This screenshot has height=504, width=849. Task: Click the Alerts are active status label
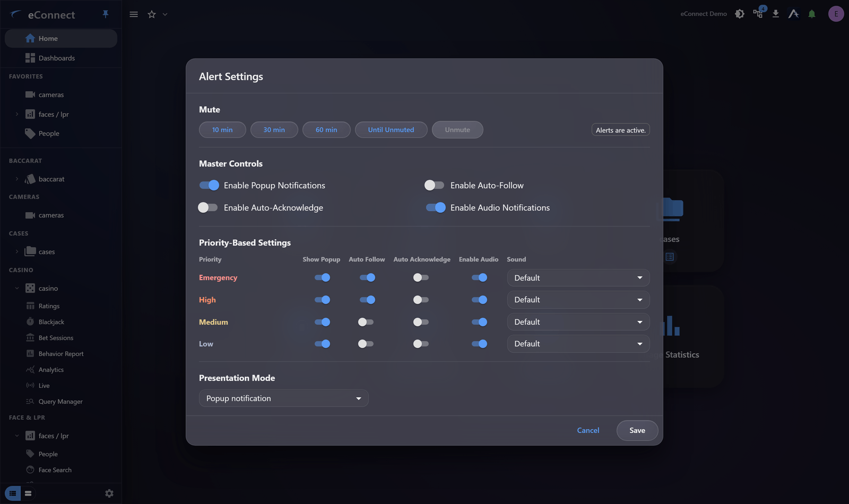(621, 130)
